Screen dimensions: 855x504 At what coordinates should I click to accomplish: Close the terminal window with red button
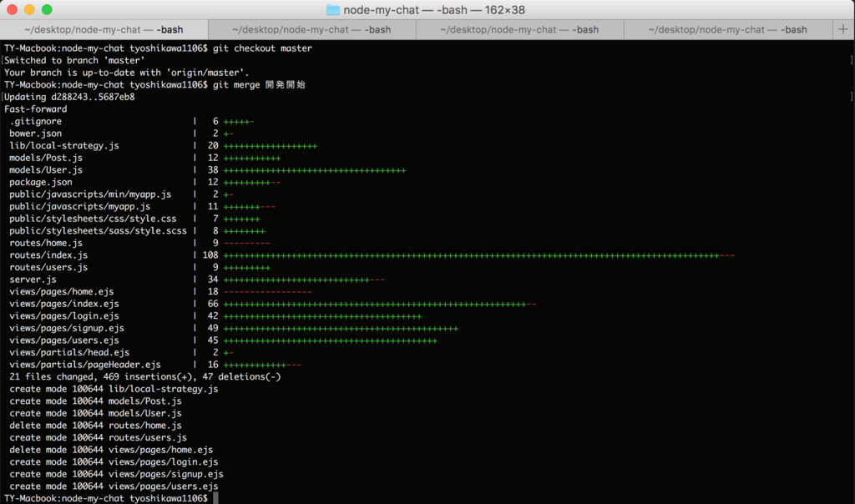(12, 9)
